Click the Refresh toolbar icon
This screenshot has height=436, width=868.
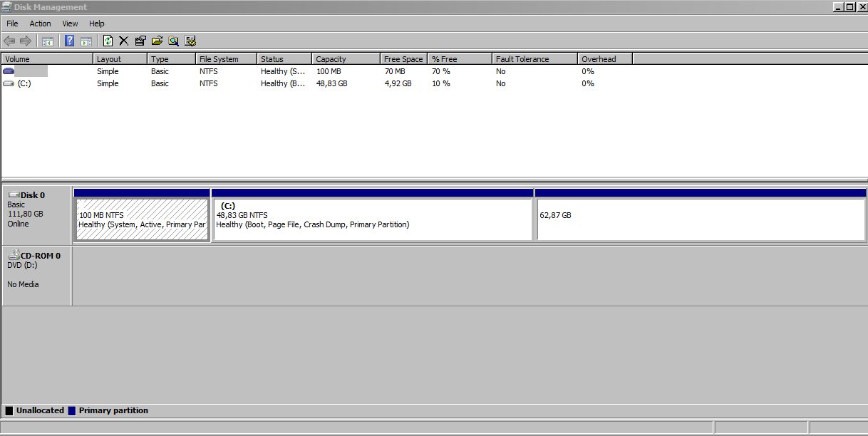click(108, 41)
